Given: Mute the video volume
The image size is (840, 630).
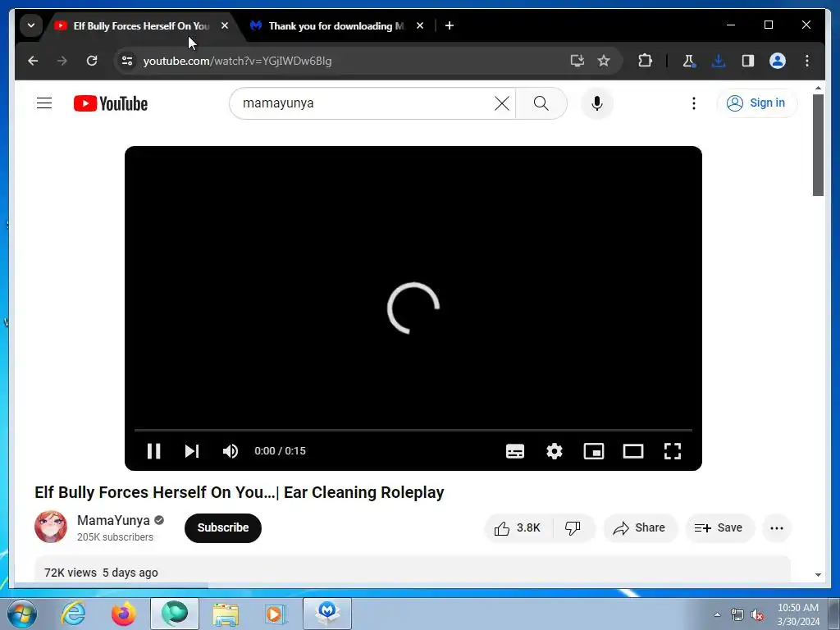Looking at the screenshot, I should click(x=231, y=451).
